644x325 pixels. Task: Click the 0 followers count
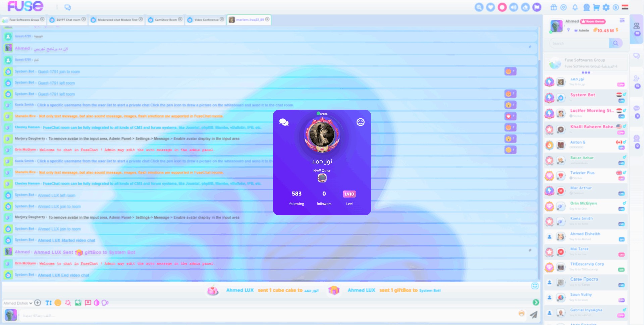[x=324, y=194]
